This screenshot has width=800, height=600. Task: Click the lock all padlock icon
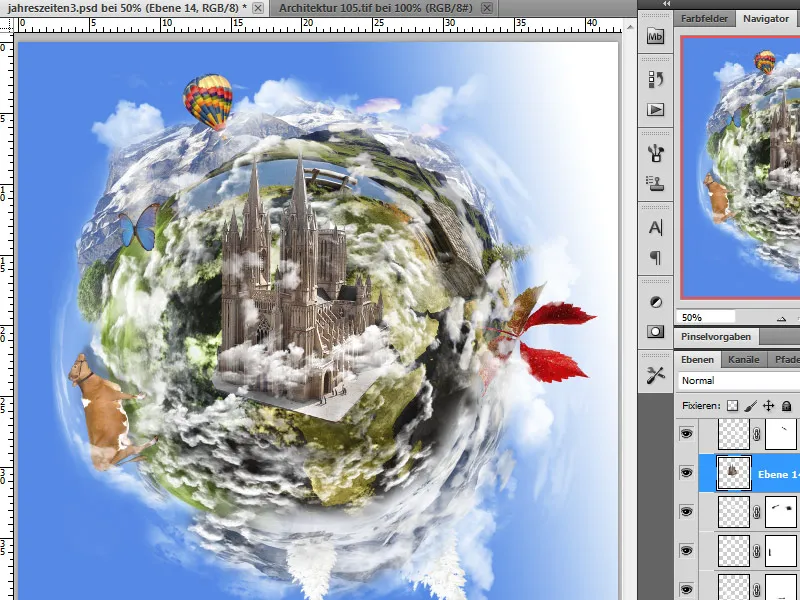click(786, 406)
